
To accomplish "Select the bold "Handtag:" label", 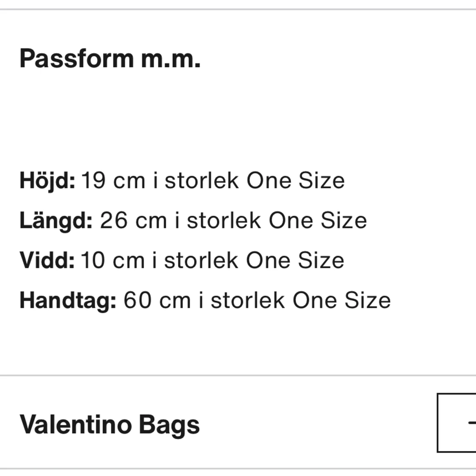I will tap(68, 300).
